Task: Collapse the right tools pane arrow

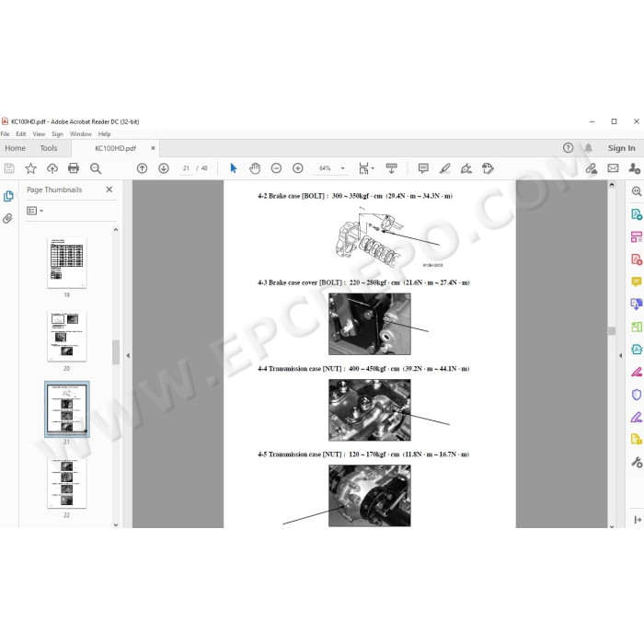Action: coord(620,355)
